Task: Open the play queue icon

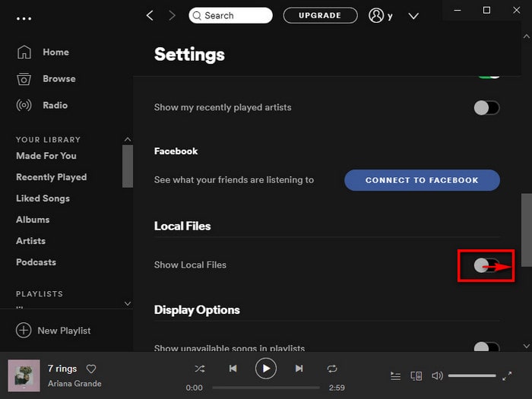Action: pos(396,376)
